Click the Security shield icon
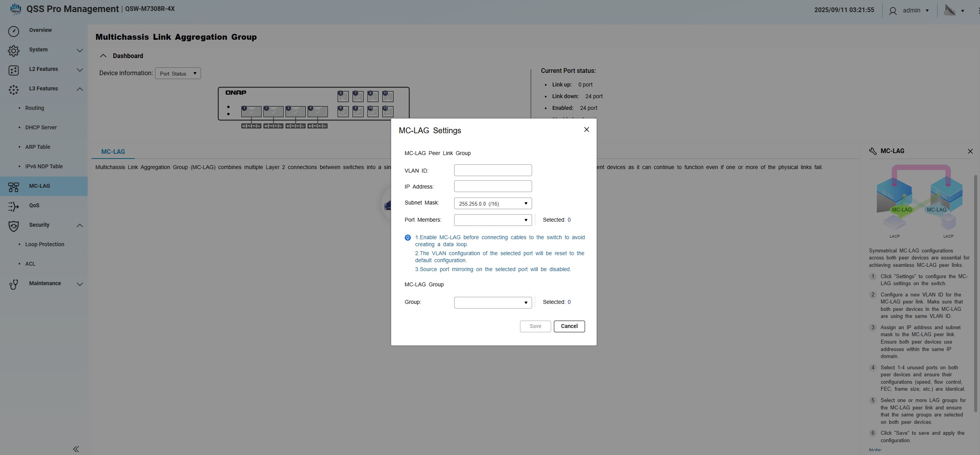980x455 pixels. click(x=14, y=226)
